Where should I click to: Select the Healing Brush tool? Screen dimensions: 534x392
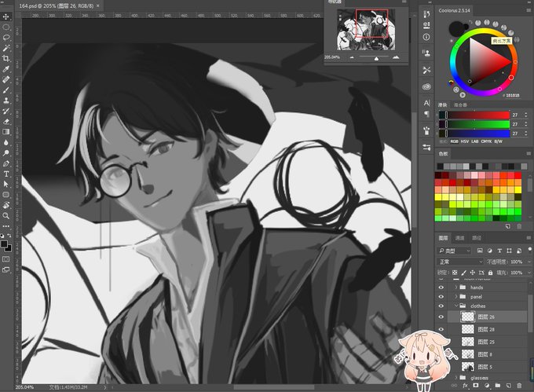pyautogui.click(x=6, y=79)
